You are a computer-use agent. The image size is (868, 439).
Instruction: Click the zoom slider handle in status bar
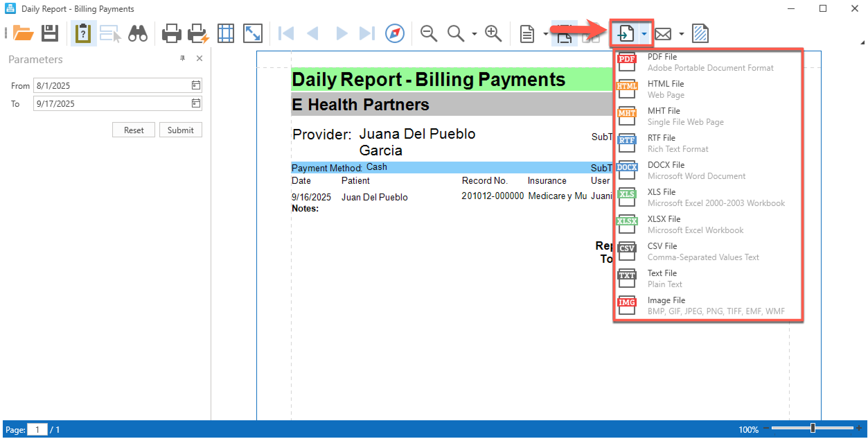[x=813, y=428]
